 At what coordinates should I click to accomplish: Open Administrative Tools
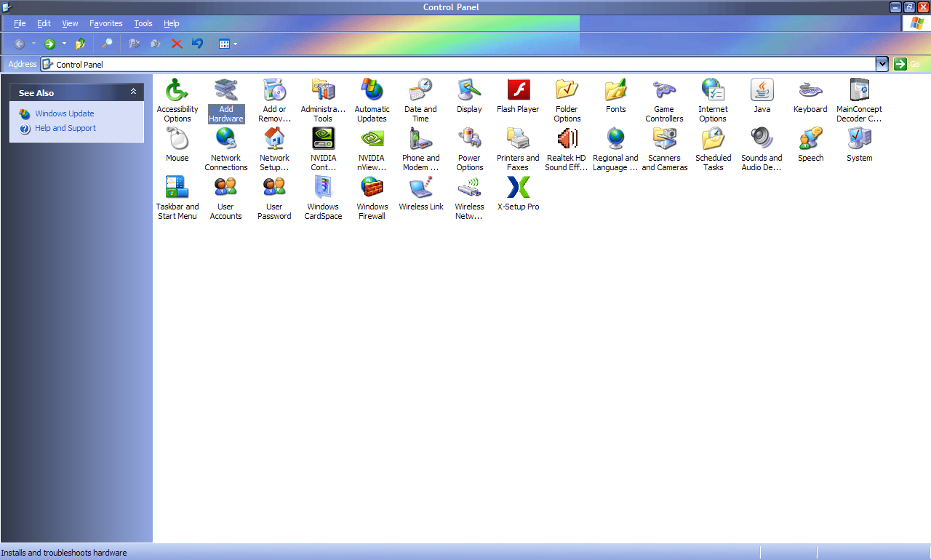323,100
